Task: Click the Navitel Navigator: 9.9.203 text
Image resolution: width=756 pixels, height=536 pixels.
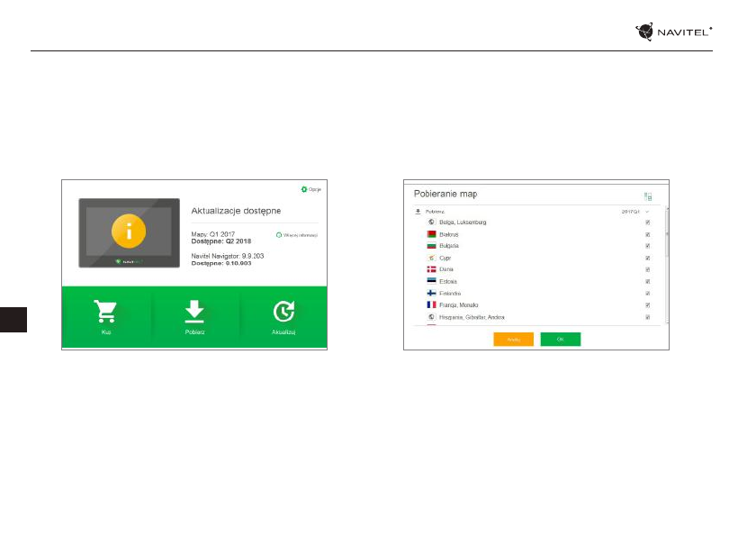Action: tap(228, 256)
